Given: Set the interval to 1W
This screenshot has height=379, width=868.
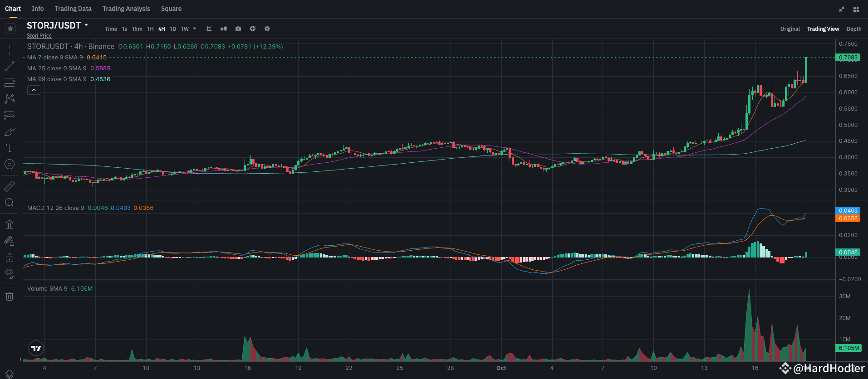Looking at the screenshot, I should (185, 29).
